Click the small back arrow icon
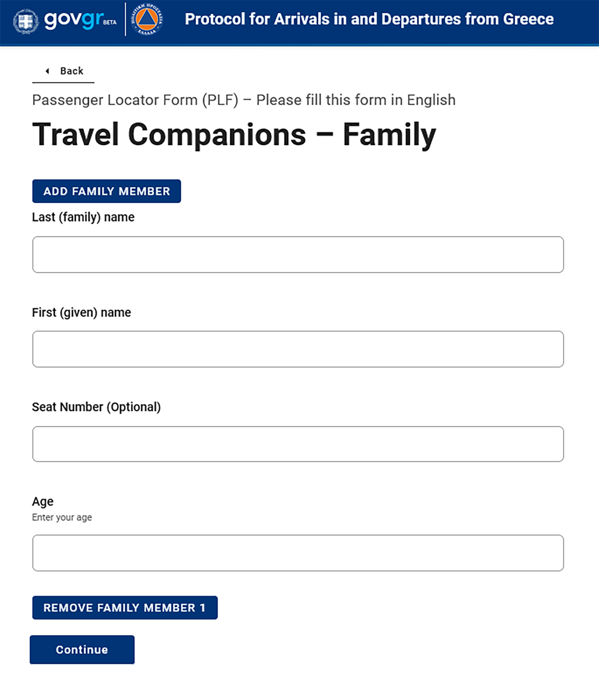This screenshot has width=599, height=700. point(47,71)
